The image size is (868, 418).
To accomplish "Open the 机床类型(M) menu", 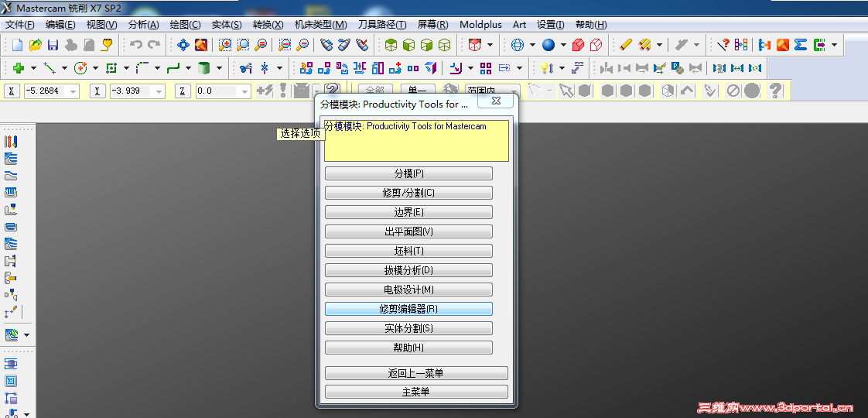I will pos(320,24).
